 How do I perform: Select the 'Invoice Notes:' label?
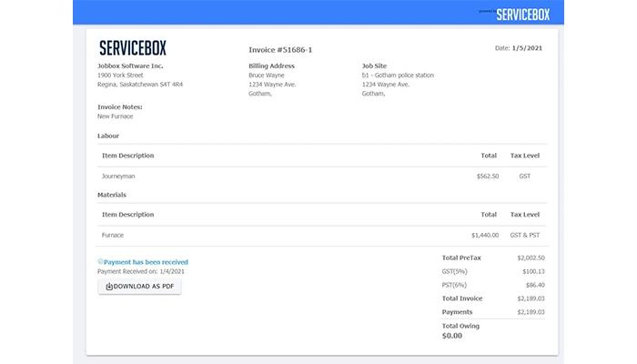tap(120, 106)
